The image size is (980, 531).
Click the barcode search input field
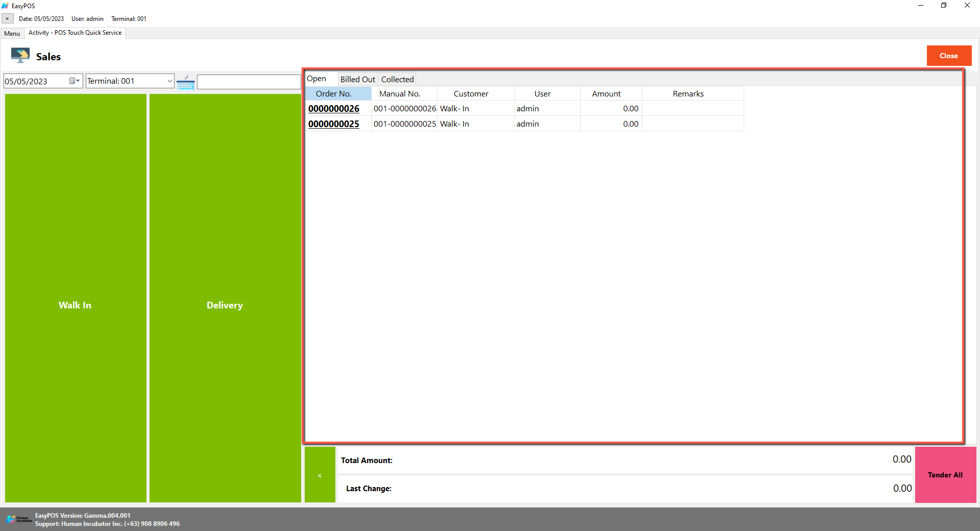point(249,82)
